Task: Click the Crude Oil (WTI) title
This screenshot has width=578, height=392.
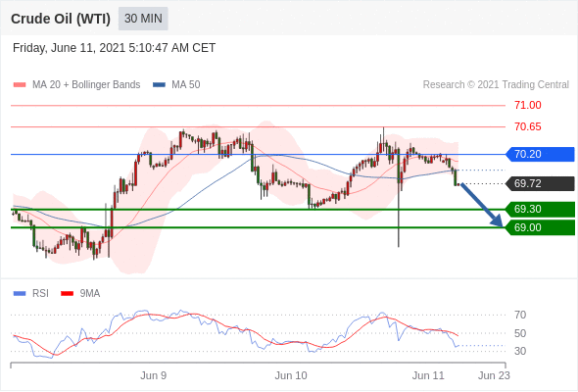Action: coord(61,19)
